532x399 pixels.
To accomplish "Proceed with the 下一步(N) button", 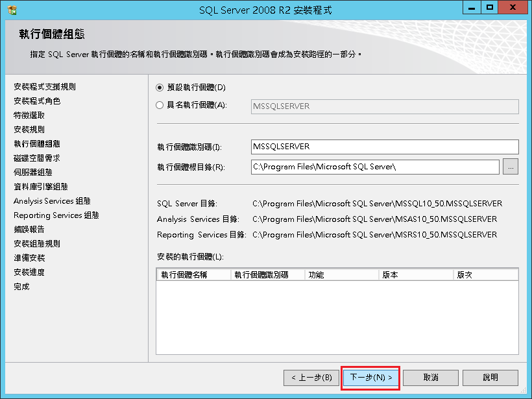I will click(x=370, y=378).
